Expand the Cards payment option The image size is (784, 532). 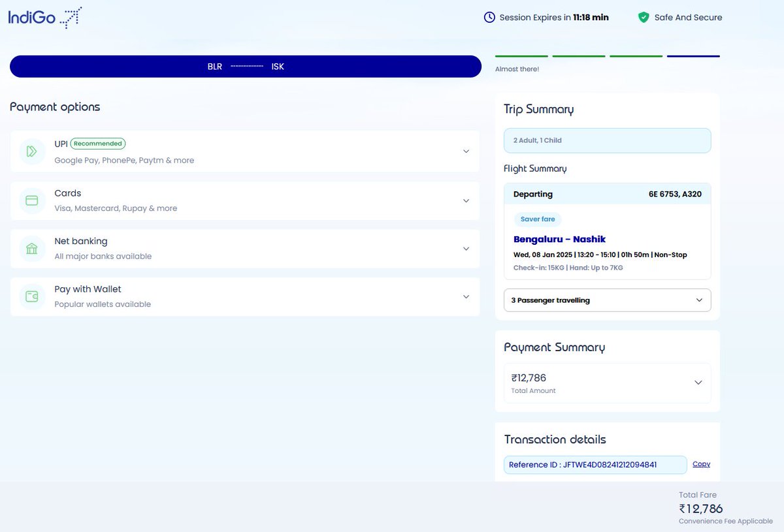pyautogui.click(x=466, y=200)
